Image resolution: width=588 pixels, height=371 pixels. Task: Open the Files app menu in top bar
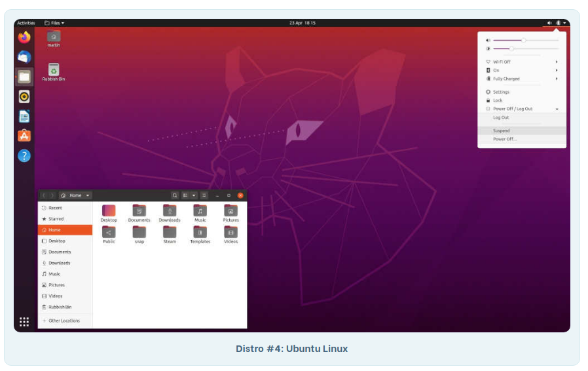click(54, 23)
